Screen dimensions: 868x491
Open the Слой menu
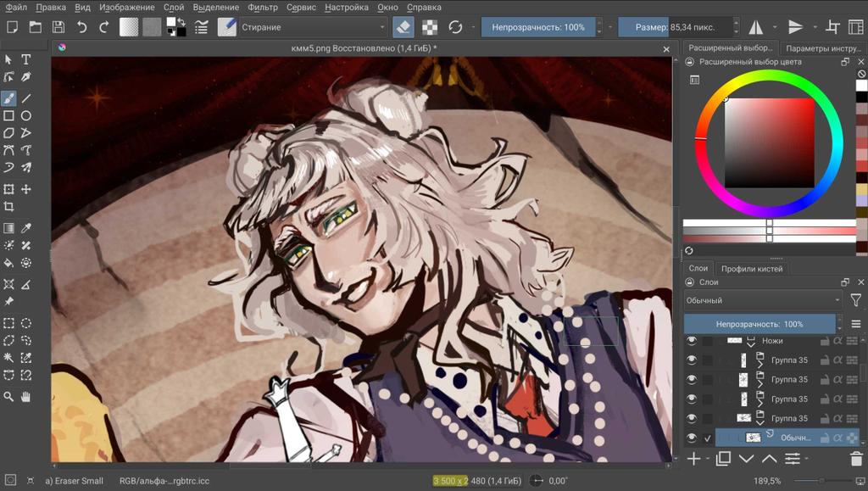pyautogui.click(x=174, y=7)
